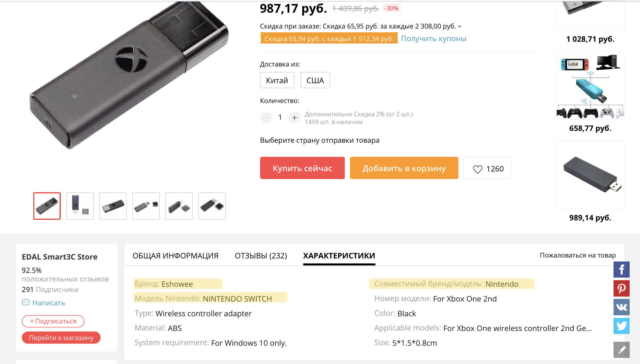Screen dimensions: 640x364
Task: Decrease quantity with minus button
Action: tap(266, 117)
